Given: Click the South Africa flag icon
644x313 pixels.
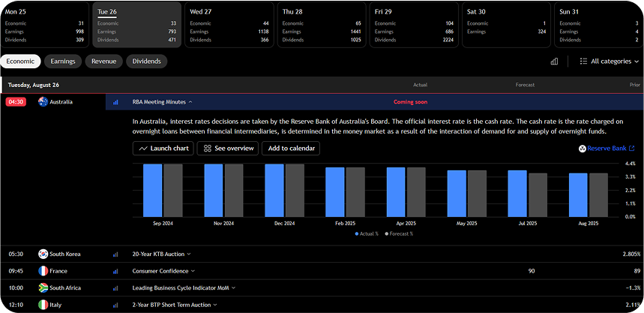Looking at the screenshot, I should (43, 287).
